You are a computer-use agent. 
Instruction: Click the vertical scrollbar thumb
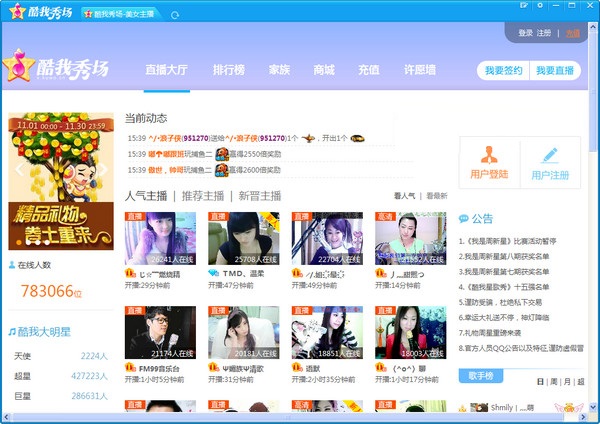(593, 92)
